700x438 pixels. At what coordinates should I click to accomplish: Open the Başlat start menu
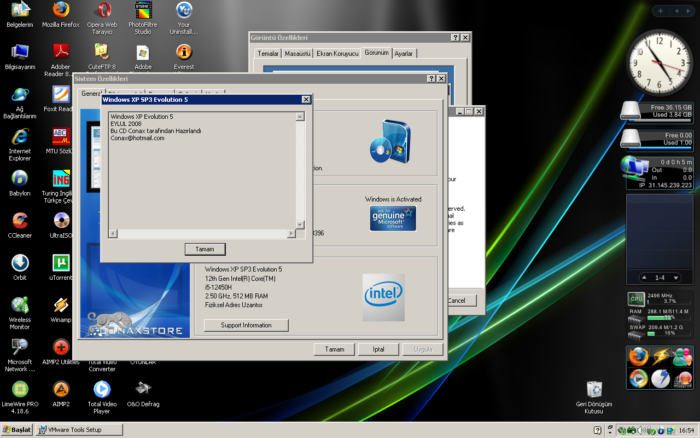[x=17, y=430]
